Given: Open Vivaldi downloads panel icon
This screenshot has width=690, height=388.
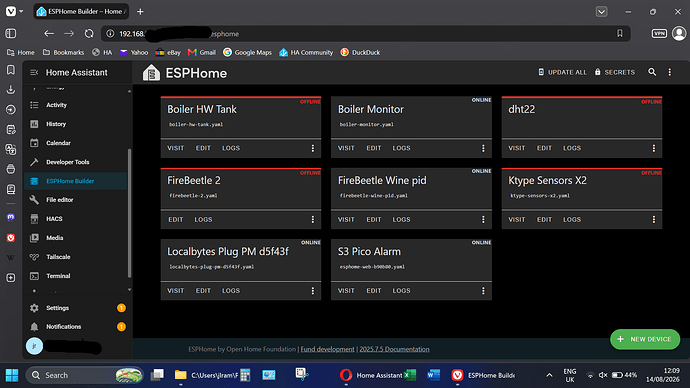Looking at the screenshot, I should coord(11,90).
